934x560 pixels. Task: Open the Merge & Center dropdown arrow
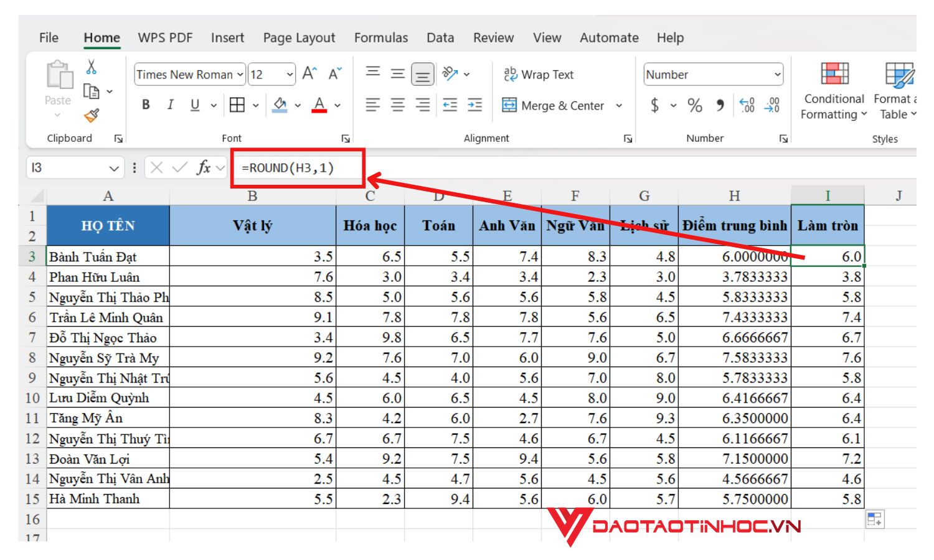coord(619,106)
